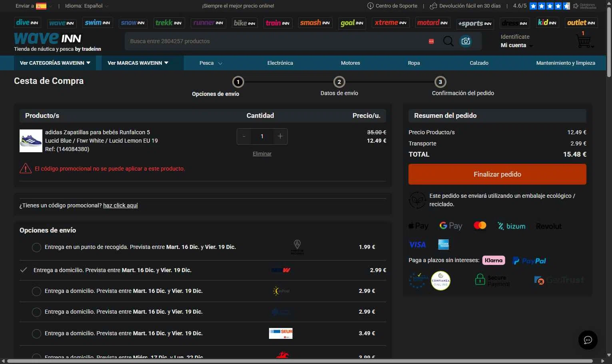Open the swim INN store logo
Screen dimensions: 612x364
(98, 23)
